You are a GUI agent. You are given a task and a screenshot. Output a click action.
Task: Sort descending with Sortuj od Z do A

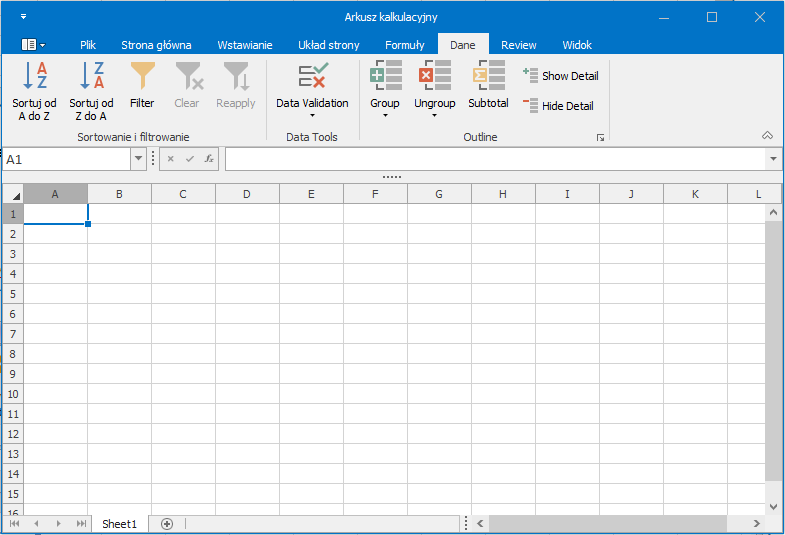coord(91,91)
